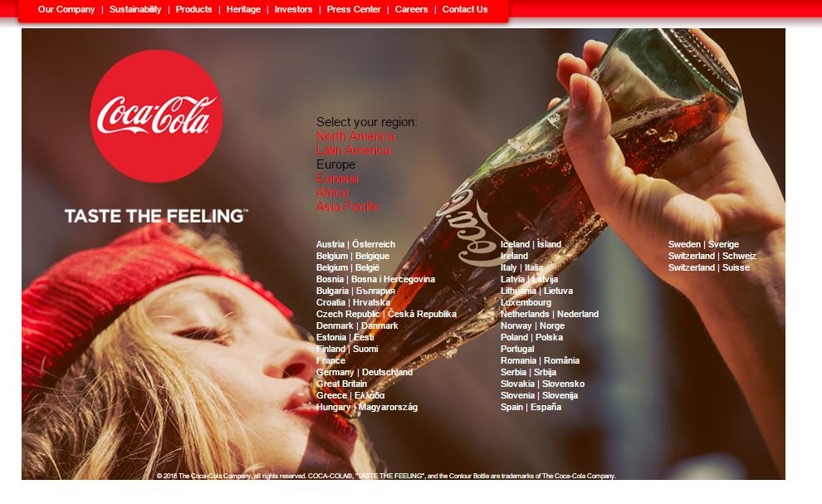Open the Sustainability menu item
Screen dimensions: 822x504
(x=135, y=9)
